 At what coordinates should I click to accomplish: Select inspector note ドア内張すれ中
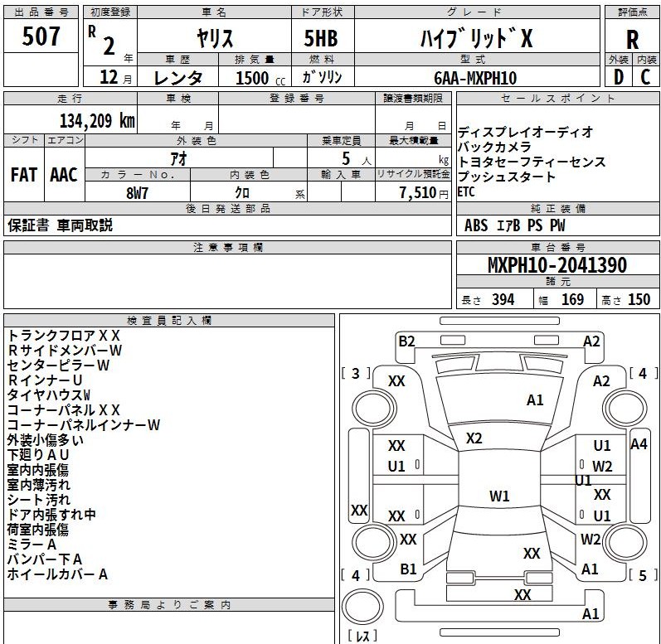click(51, 515)
